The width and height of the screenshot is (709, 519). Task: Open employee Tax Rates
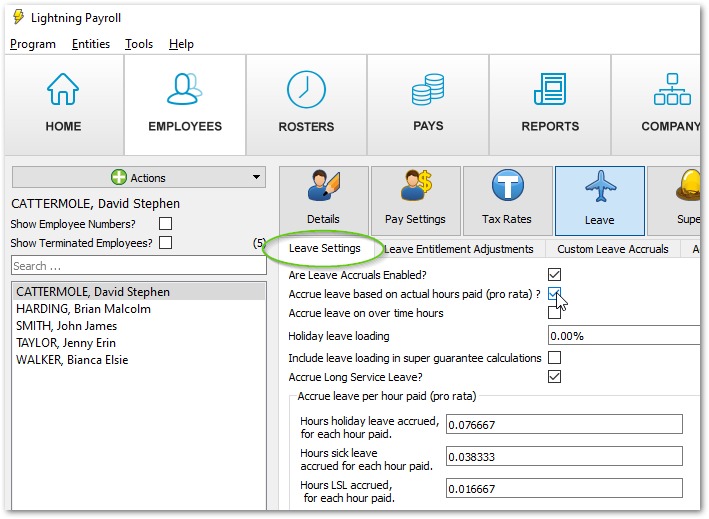[x=507, y=200]
